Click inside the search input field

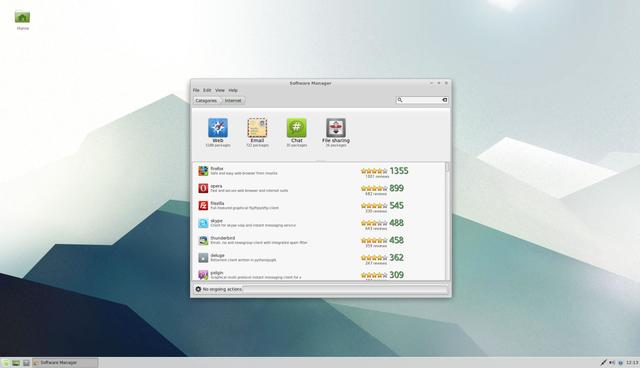pos(422,100)
